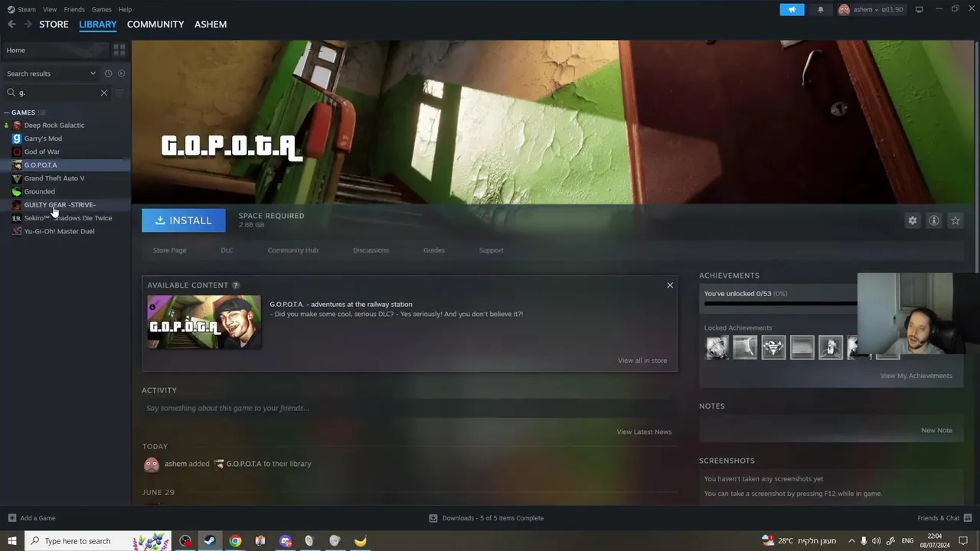980x551 pixels.
Task: Sort by recent activity clock icon
Action: pyautogui.click(x=108, y=73)
